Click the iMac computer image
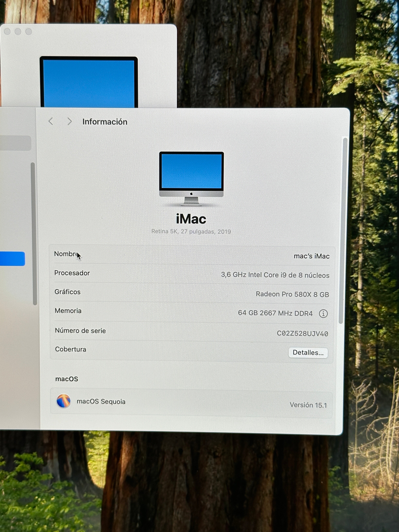This screenshot has height=532, width=399. click(191, 179)
